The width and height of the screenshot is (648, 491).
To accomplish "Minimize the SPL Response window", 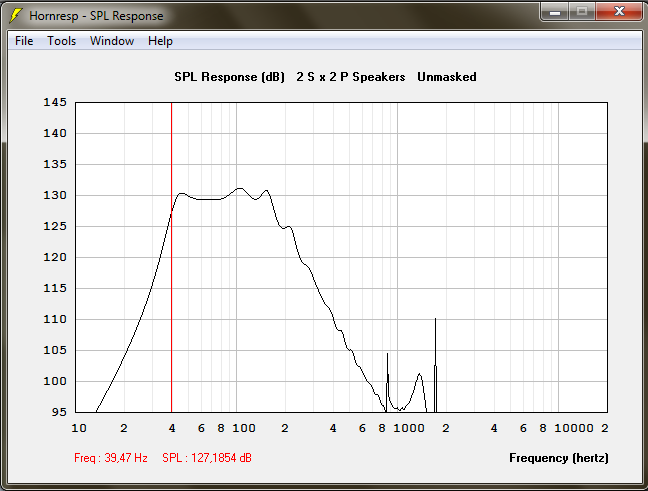I will pos(555,12).
